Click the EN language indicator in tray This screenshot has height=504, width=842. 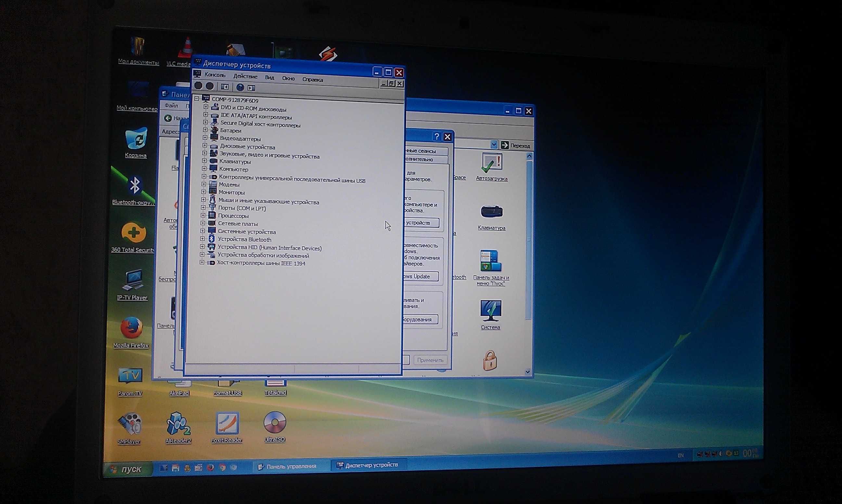(680, 455)
